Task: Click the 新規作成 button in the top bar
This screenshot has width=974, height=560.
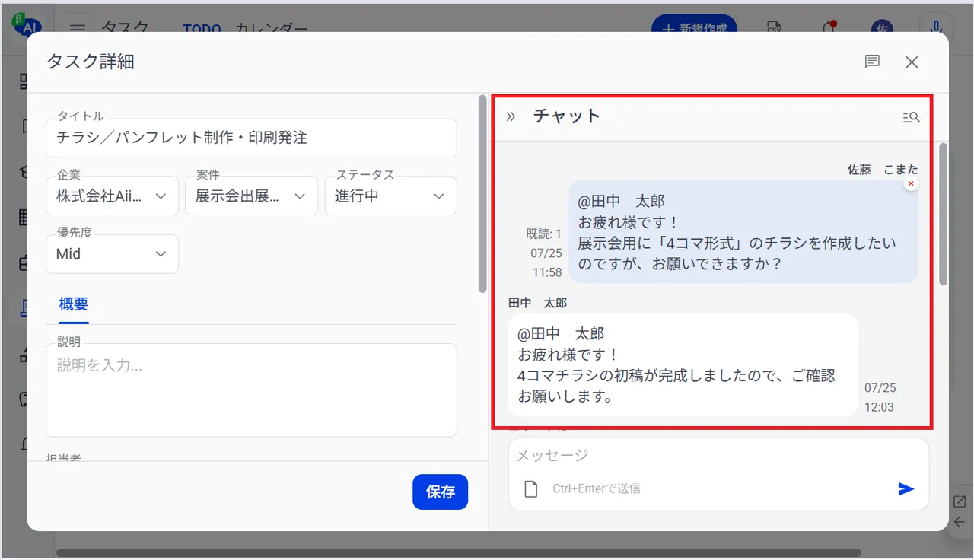Action: pyautogui.click(x=694, y=24)
